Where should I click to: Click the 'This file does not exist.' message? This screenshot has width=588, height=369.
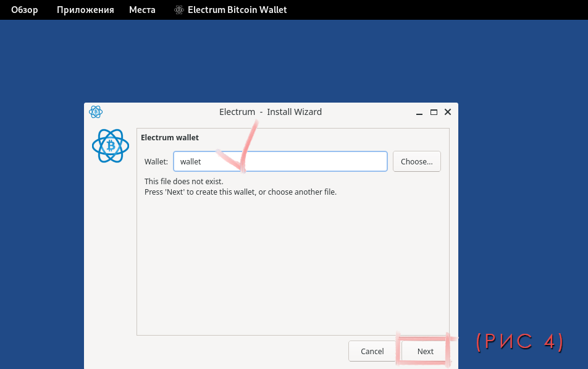click(184, 182)
